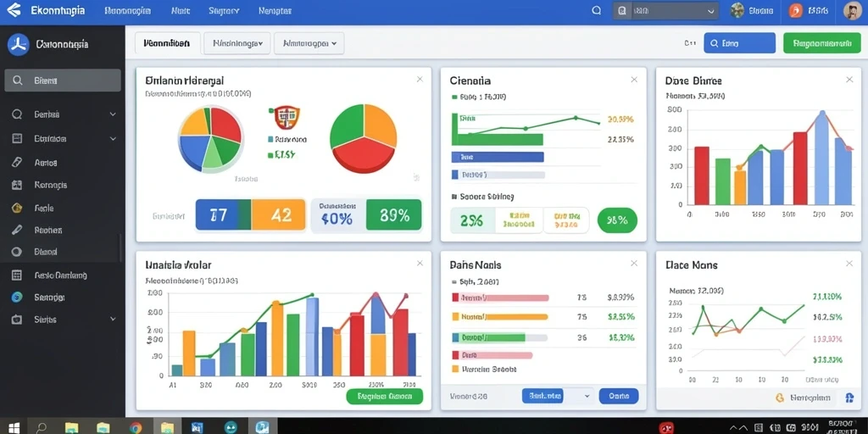Click the red progress bar in the first 'Dahs Nonls' row
The image size is (868, 434).
[500, 298]
